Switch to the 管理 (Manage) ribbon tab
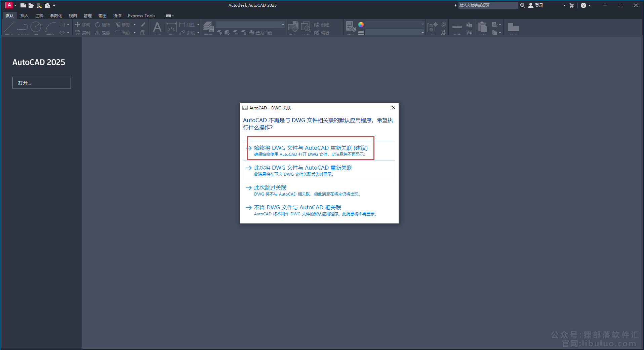 [88, 15]
